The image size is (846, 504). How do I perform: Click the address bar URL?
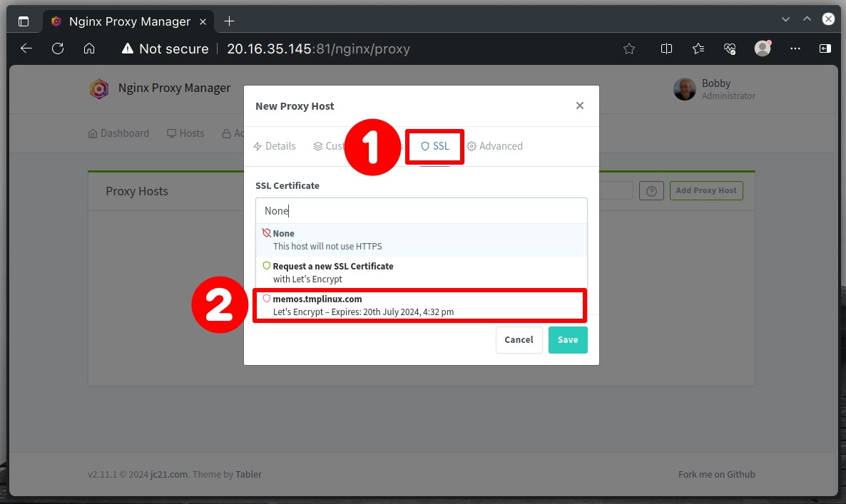pos(318,48)
